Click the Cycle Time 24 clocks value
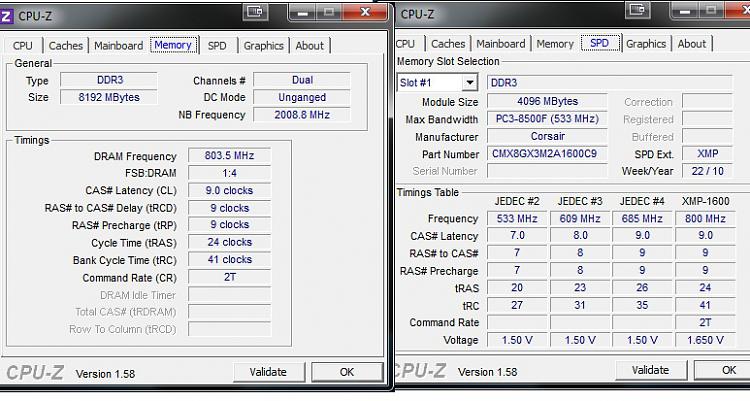The width and height of the screenshot is (750, 401). pyautogui.click(x=230, y=242)
